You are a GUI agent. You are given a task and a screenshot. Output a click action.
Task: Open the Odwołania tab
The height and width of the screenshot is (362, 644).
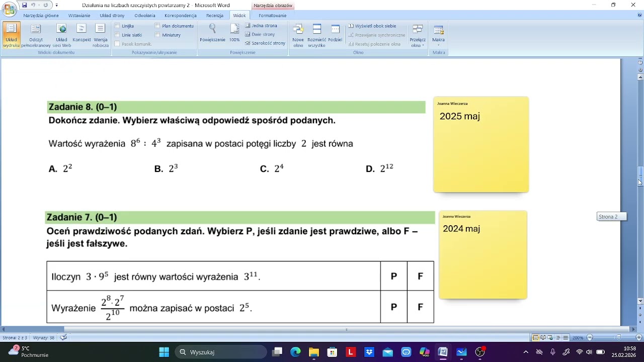coord(145,16)
